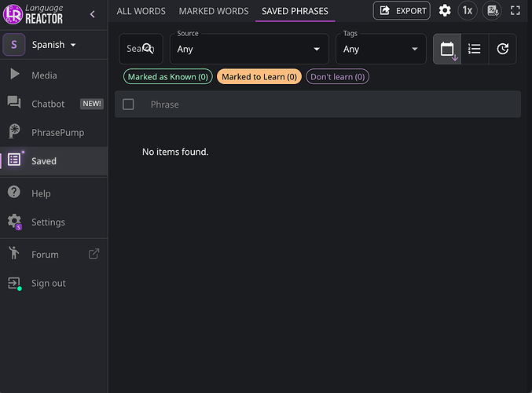532x393 pixels.
Task: Click the Sign out arrow icon
Action: [14, 283]
